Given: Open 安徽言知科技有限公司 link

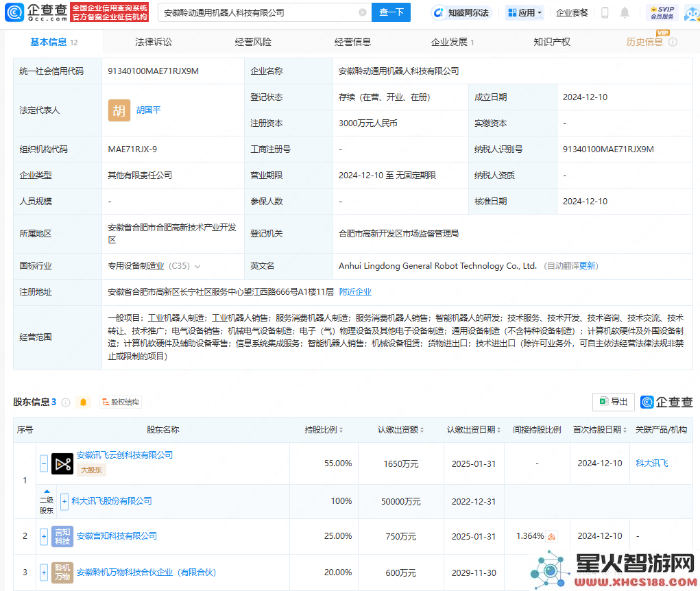Looking at the screenshot, I should [117, 536].
